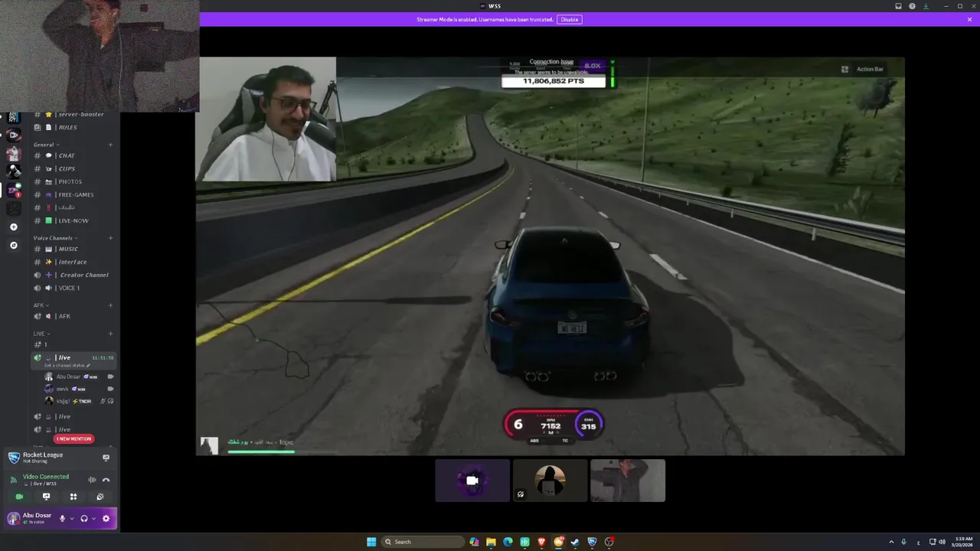980x551 pixels.
Task: Click the taskbar Search box
Action: point(423,542)
